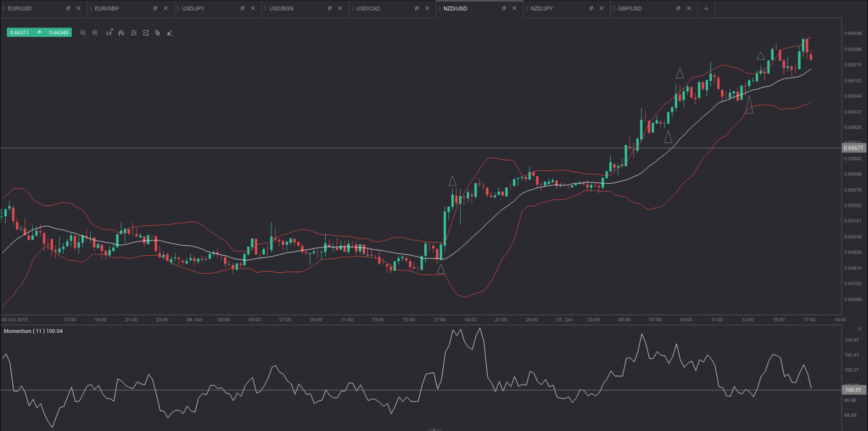Detach the USD/CAD tab into a window

pos(416,8)
